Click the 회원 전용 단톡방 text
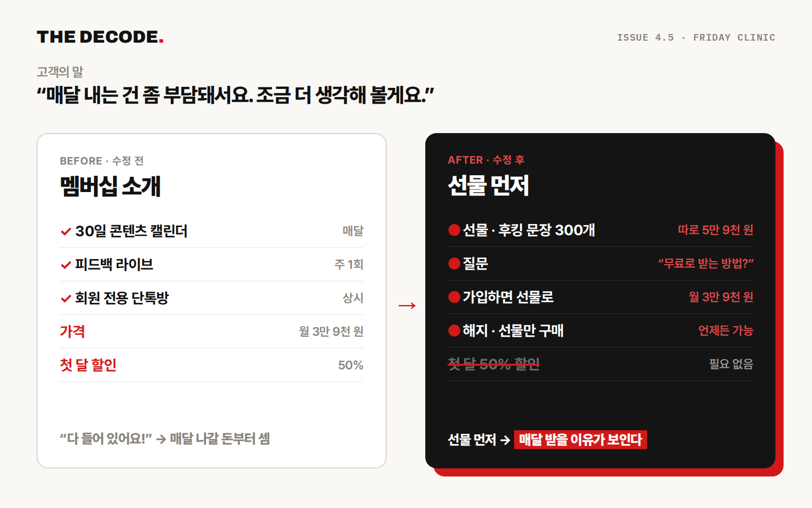This screenshot has width=812, height=508. click(x=122, y=298)
